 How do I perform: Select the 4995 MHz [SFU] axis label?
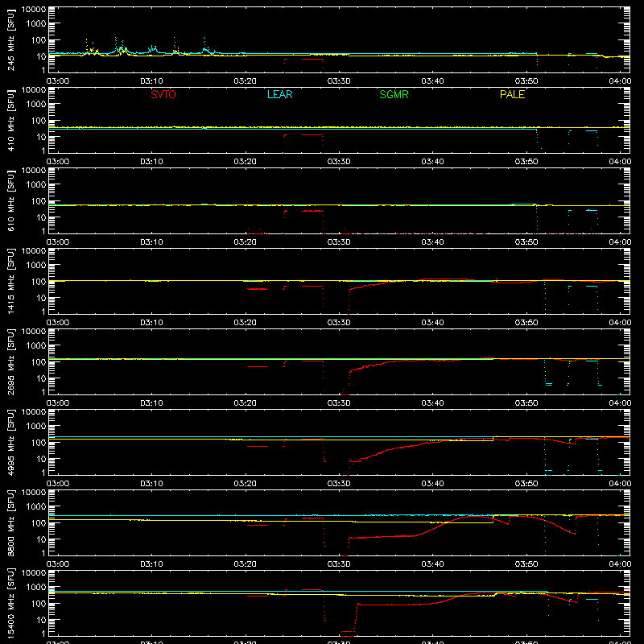(x=10, y=443)
